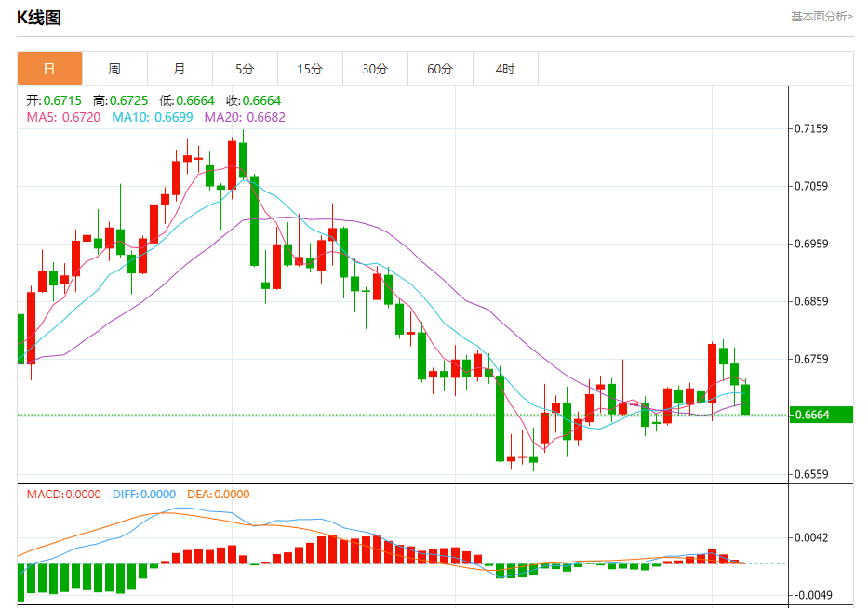Click the last green candlestick at 0.6664
868x608 pixels.
pos(745,400)
